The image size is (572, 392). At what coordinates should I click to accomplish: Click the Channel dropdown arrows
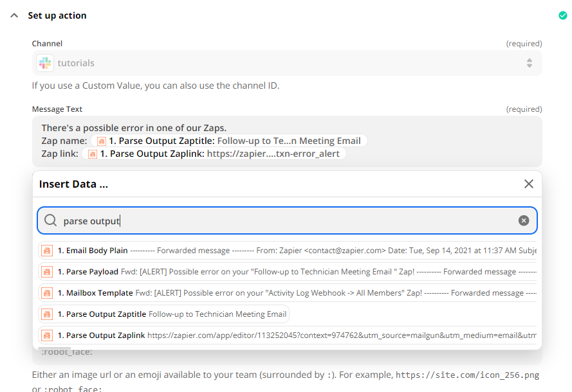530,63
